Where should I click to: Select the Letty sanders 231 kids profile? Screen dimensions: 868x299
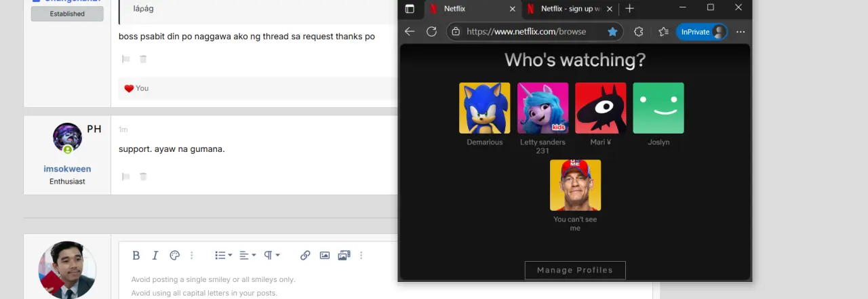[542, 108]
